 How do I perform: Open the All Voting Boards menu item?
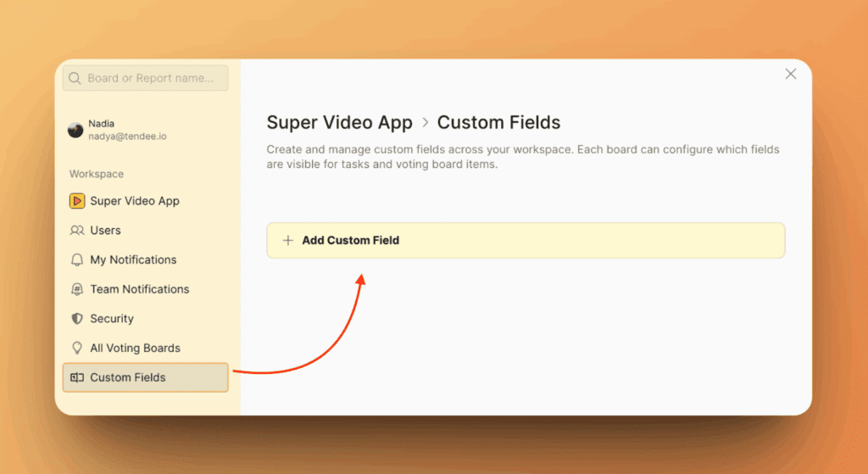135,349
